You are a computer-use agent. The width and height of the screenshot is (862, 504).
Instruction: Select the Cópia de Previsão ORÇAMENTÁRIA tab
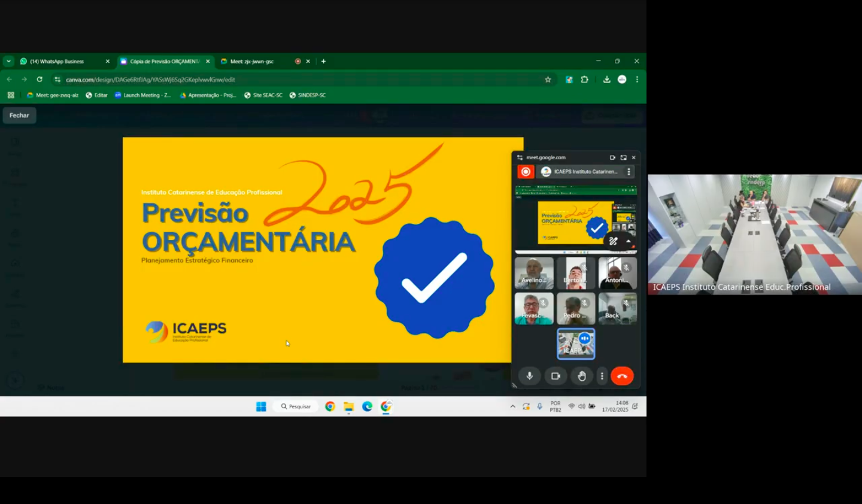[x=165, y=61]
